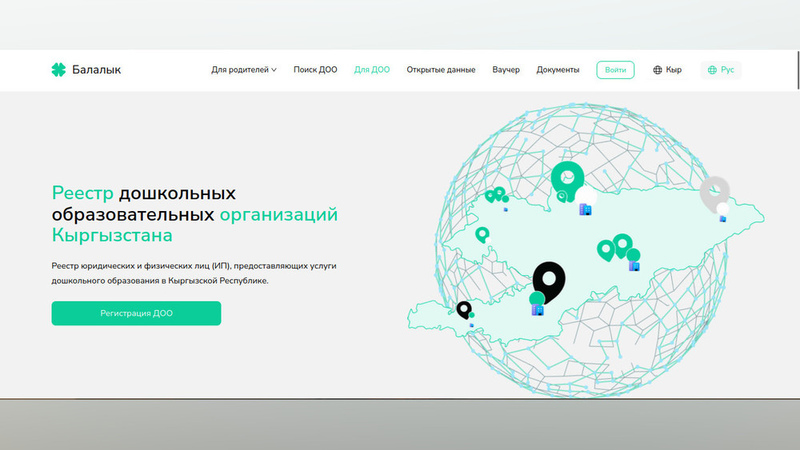Viewport: 800px width, 450px height.
Task: Open the Ваучер page
Action: pyautogui.click(x=506, y=70)
